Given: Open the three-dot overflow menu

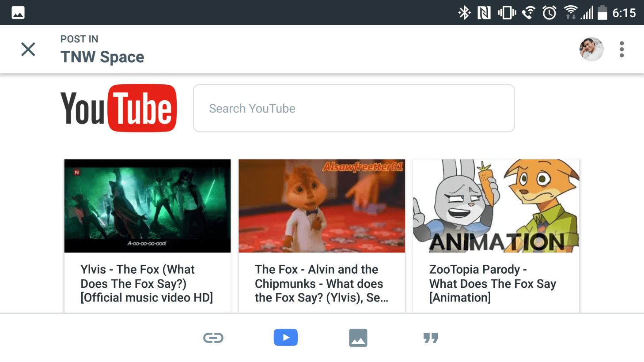Looking at the screenshot, I should click(621, 49).
